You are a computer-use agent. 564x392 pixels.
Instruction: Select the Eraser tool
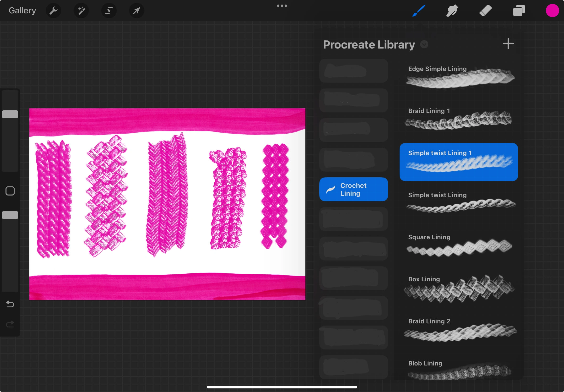485,11
